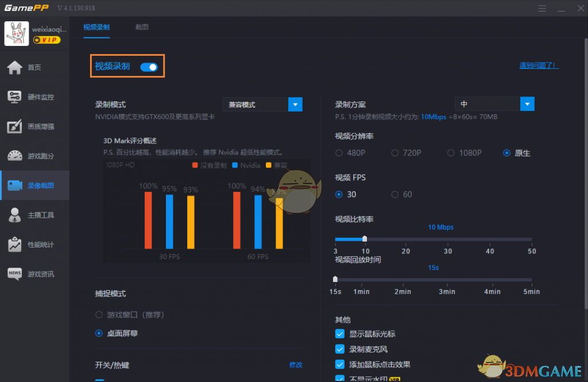The height and width of the screenshot is (382, 588).
Task: Uncheck 添加鼠标点击效果 checkbox
Action: pyautogui.click(x=340, y=364)
